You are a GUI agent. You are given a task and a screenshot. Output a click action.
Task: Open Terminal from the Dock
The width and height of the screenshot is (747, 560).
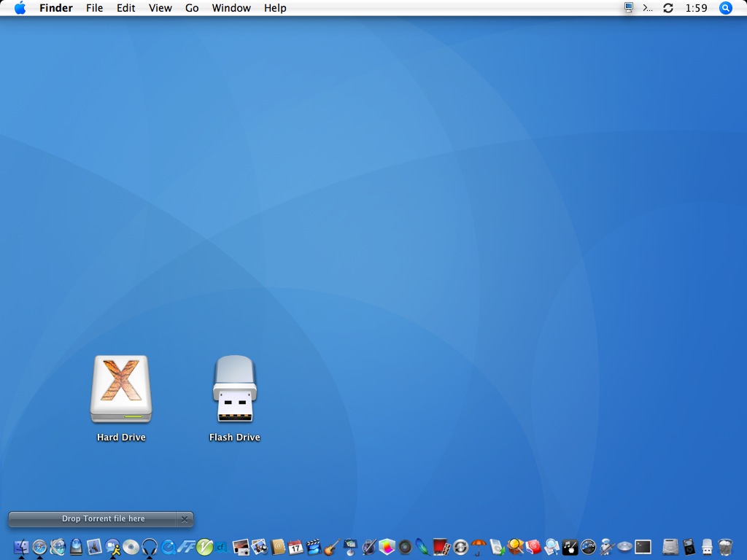643,547
